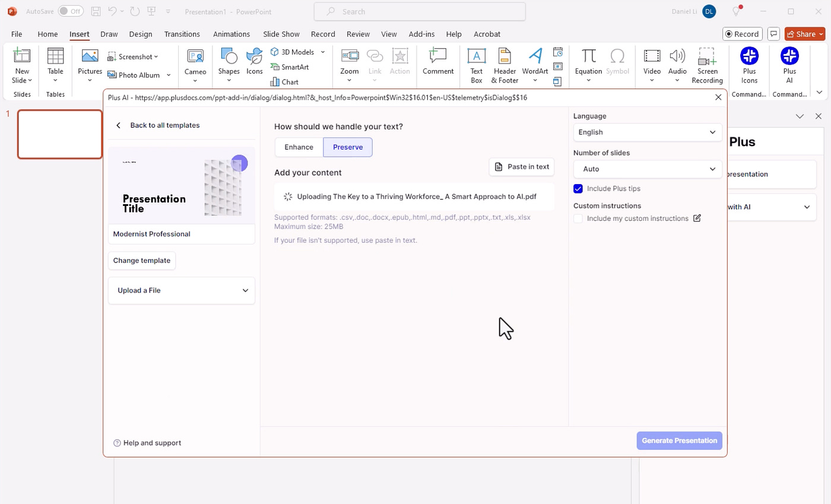Image resolution: width=831 pixels, height=504 pixels.
Task: Start Screen Recording
Action: point(707,66)
